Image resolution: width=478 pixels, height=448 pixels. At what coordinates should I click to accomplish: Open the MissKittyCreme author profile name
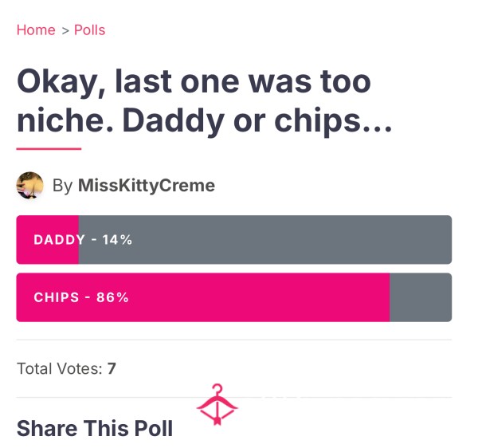tap(147, 186)
